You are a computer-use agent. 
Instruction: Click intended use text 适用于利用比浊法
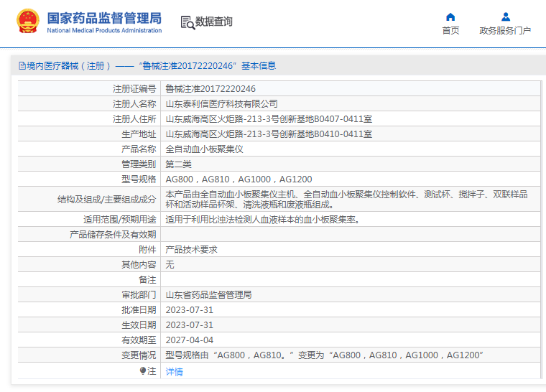click(x=263, y=220)
